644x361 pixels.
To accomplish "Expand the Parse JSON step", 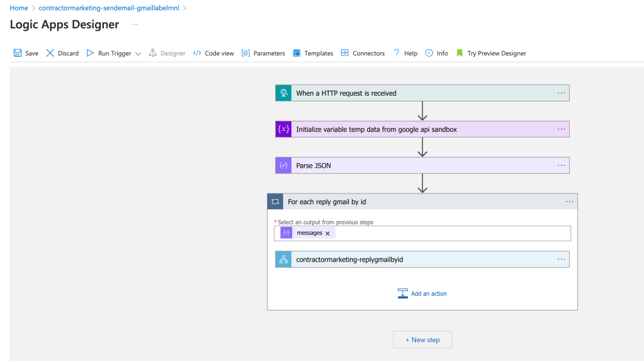I will pyautogui.click(x=422, y=165).
